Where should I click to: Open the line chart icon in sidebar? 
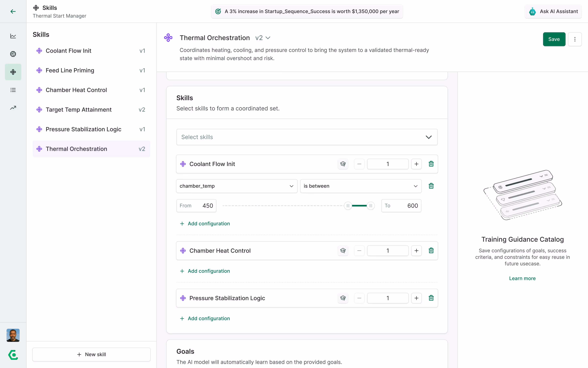tap(13, 36)
